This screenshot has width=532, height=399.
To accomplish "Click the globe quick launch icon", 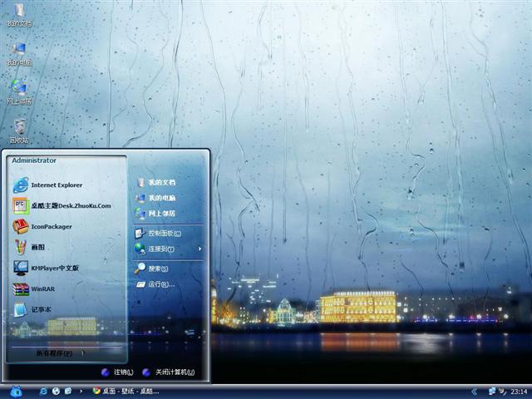I will coord(56,392).
